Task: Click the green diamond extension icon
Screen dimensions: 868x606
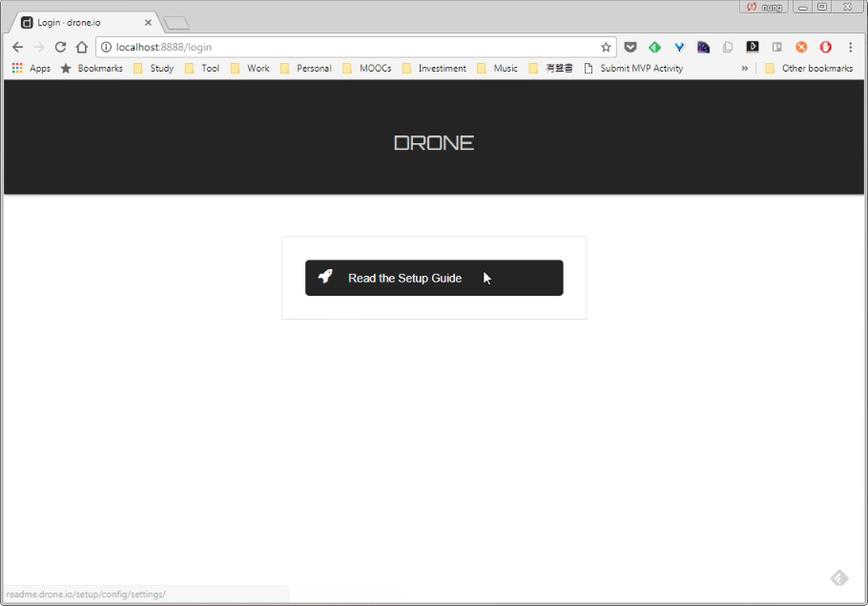Action: pos(655,47)
